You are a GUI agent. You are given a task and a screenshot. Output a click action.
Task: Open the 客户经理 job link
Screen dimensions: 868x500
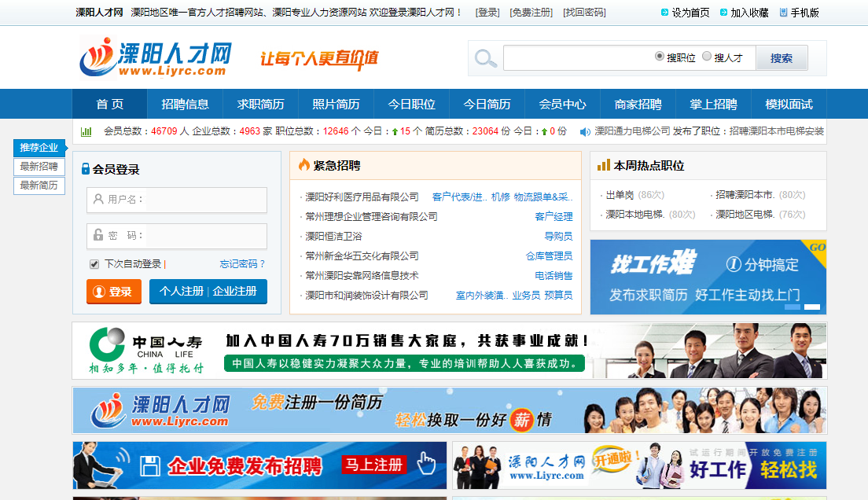[554, 216]
